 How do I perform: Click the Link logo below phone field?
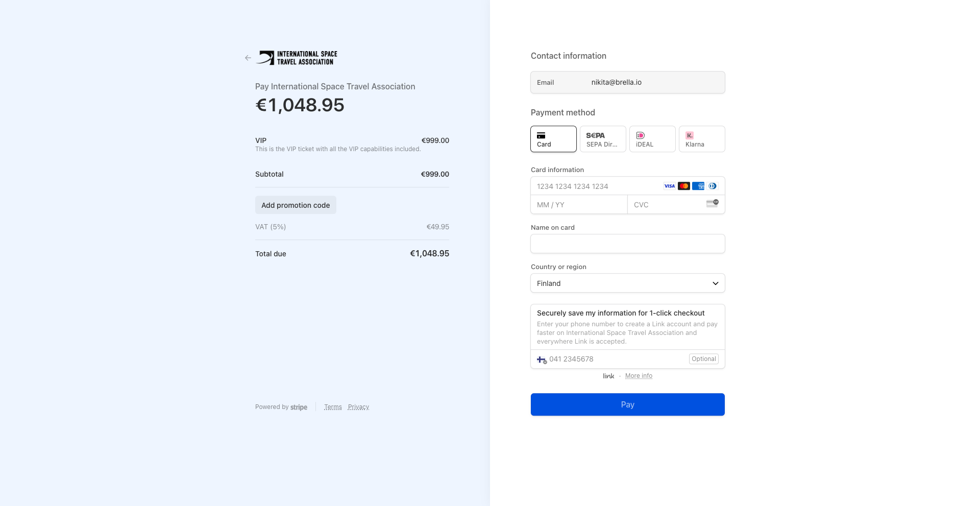pos(608,376)
